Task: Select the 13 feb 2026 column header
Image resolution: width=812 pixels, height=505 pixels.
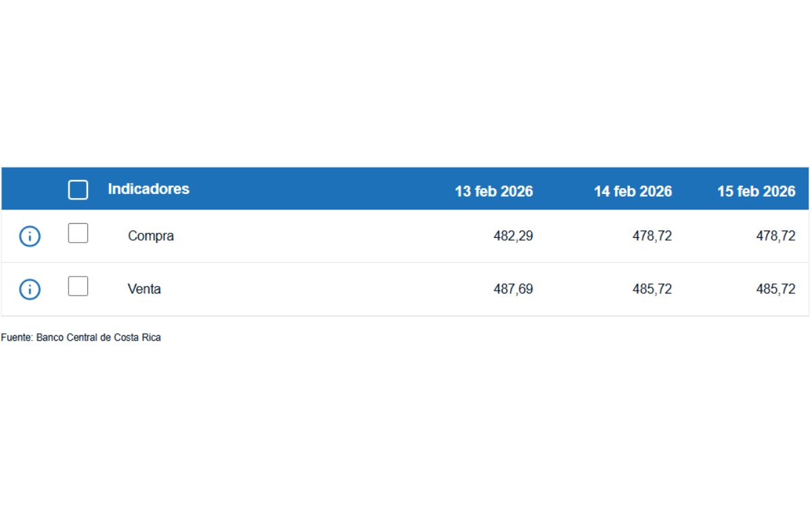Action: coord(495,191)
